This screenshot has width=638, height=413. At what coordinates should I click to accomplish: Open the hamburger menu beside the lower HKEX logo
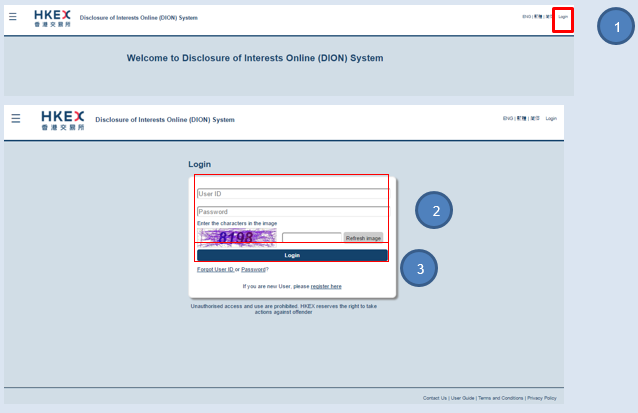point(15,118)
